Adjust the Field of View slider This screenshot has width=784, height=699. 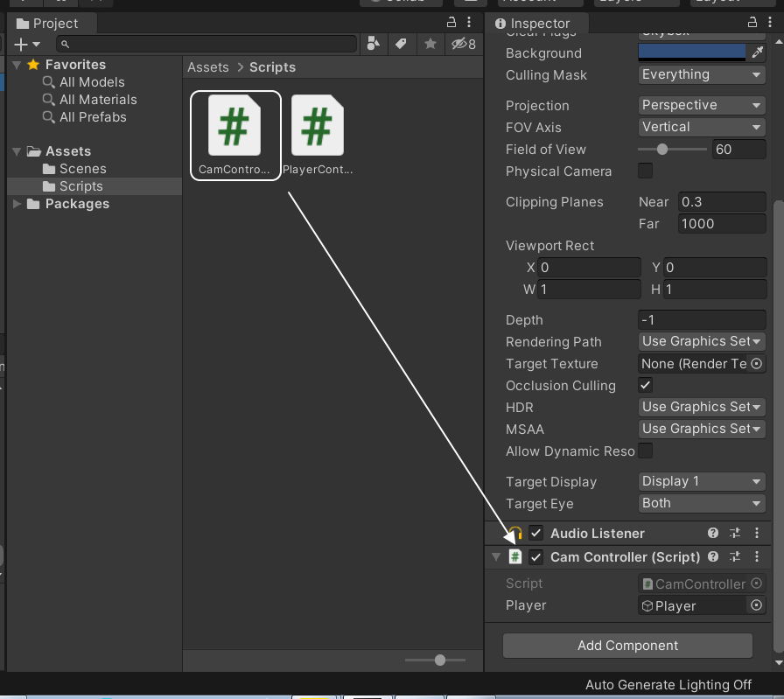tap(672, 149)
